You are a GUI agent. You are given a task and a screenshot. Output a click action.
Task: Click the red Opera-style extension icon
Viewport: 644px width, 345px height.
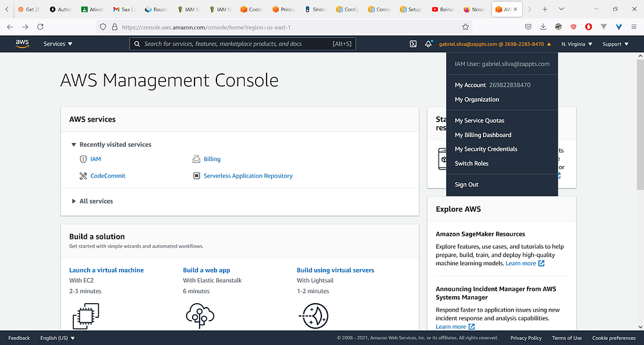pyautogui.click(x=589, y=26)
